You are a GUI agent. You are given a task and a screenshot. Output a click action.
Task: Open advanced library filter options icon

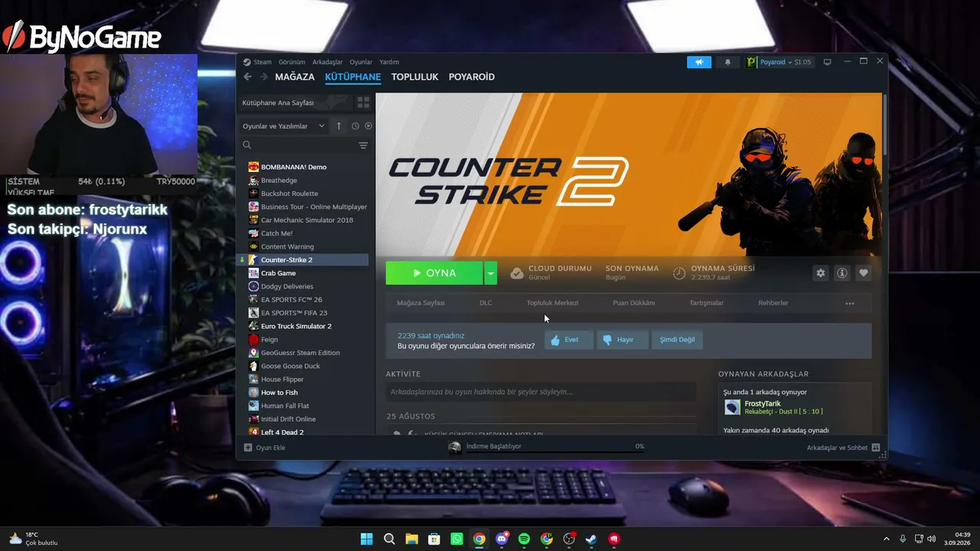[x=363, y=145]
